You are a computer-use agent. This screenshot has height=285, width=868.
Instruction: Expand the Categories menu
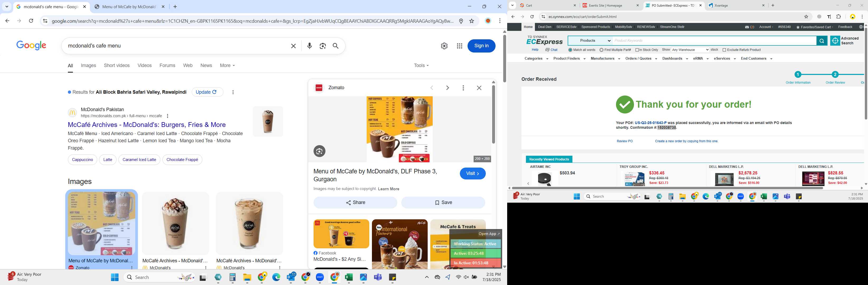536,59
